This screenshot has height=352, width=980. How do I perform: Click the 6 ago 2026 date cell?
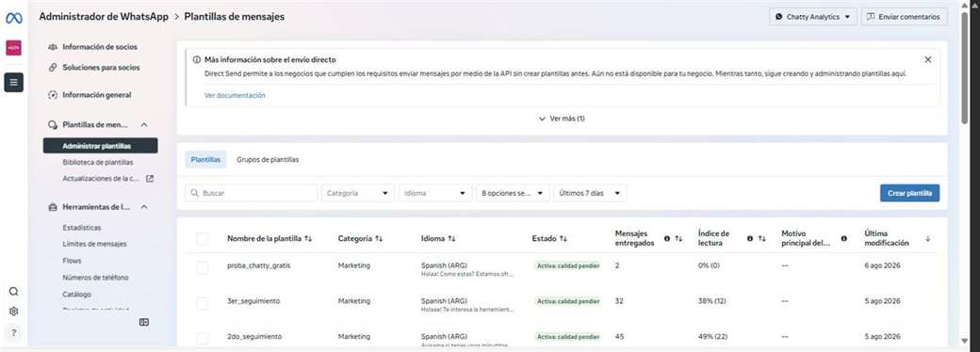coord(883,265)
